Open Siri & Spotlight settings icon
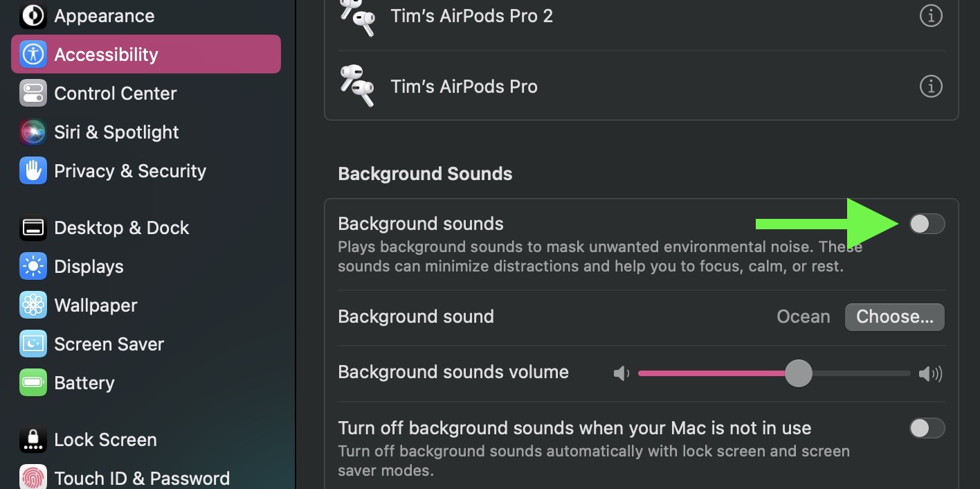 33,132
